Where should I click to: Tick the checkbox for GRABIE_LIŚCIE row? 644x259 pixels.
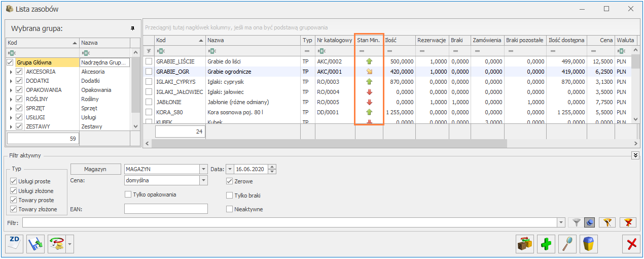coord(149,61)
